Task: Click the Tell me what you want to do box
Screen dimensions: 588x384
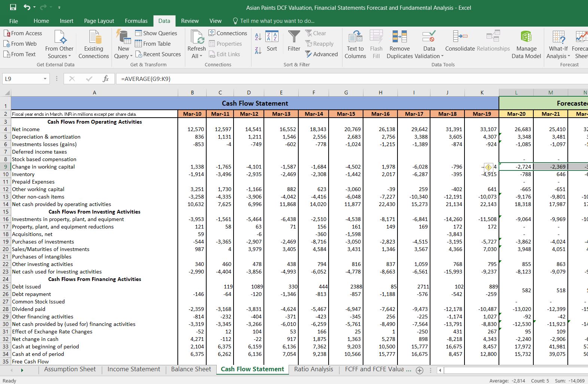Action: [273, 21]
